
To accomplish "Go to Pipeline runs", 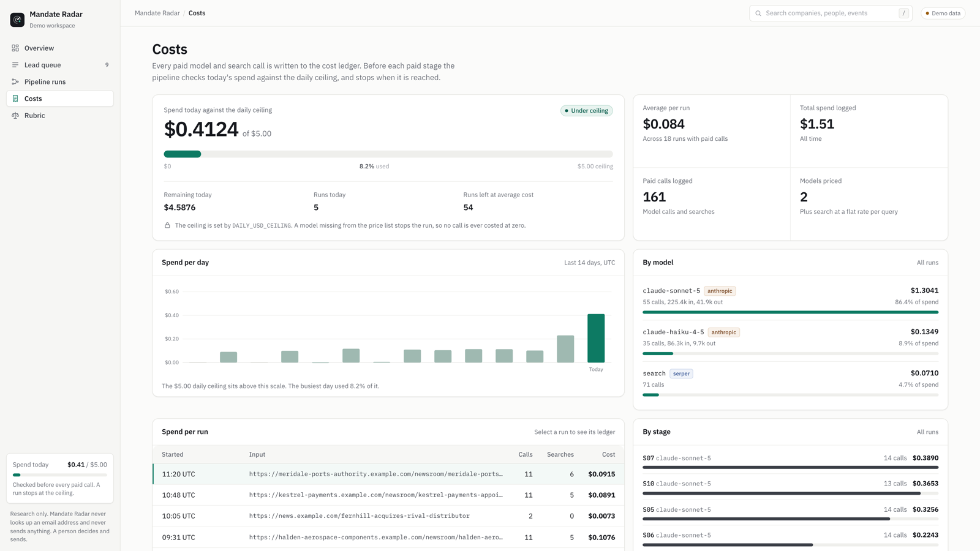I will click(60, 81).
